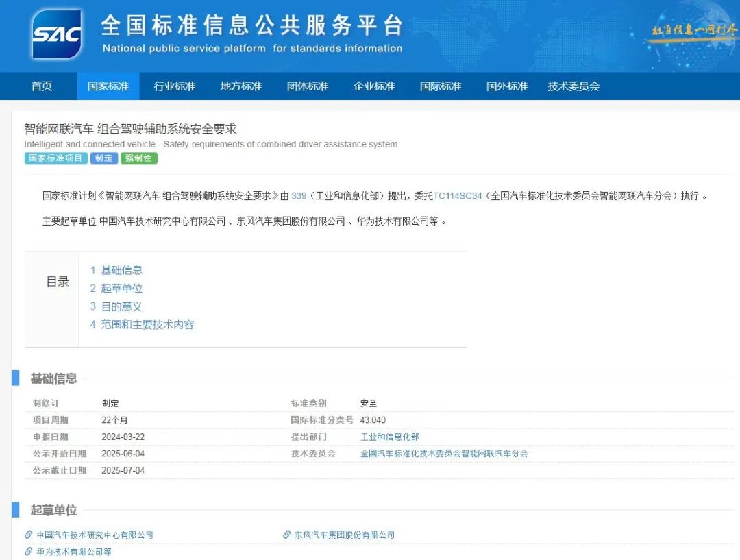This screenshot has width=740, height=560.
Task: Select the 国家标准 navigation tab
Action: [108, 86]
